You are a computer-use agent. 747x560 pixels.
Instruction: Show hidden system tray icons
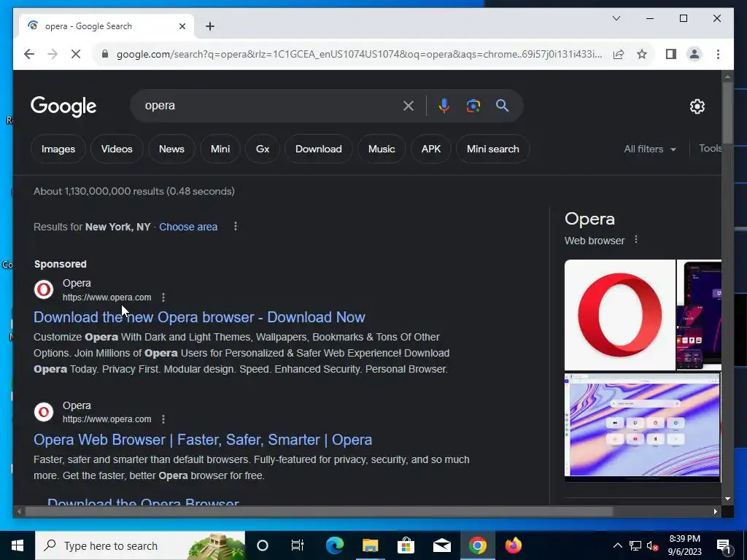click(617, 545)
